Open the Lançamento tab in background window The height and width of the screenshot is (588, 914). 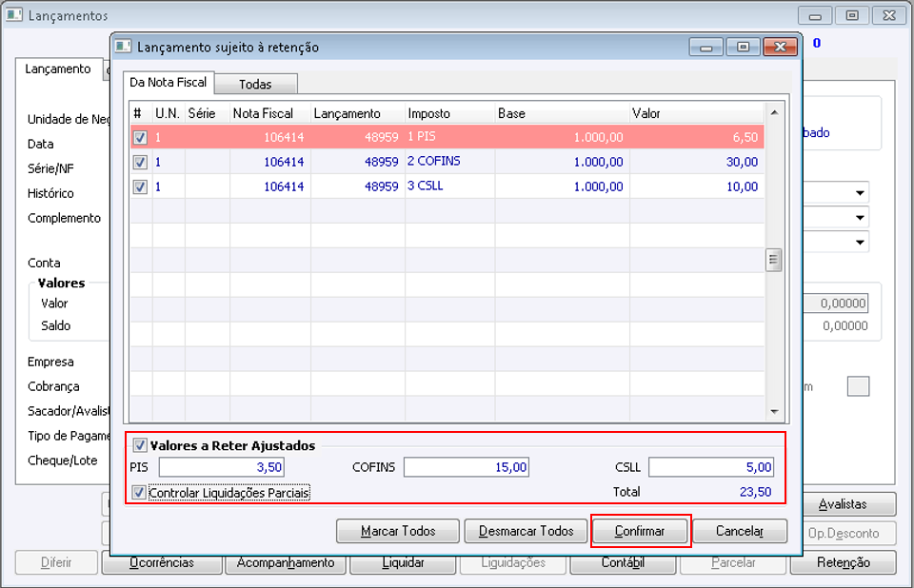click(x=58, y=69)
